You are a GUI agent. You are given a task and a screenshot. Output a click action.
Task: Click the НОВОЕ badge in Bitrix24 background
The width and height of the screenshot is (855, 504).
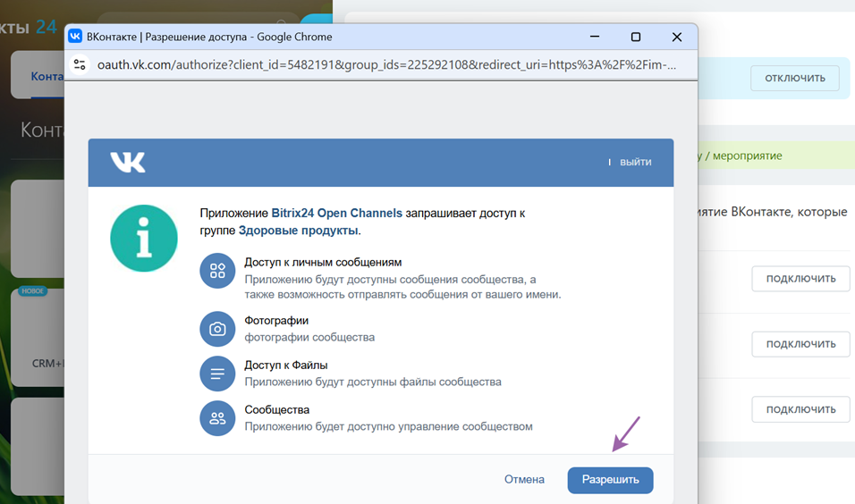(33, 291)
